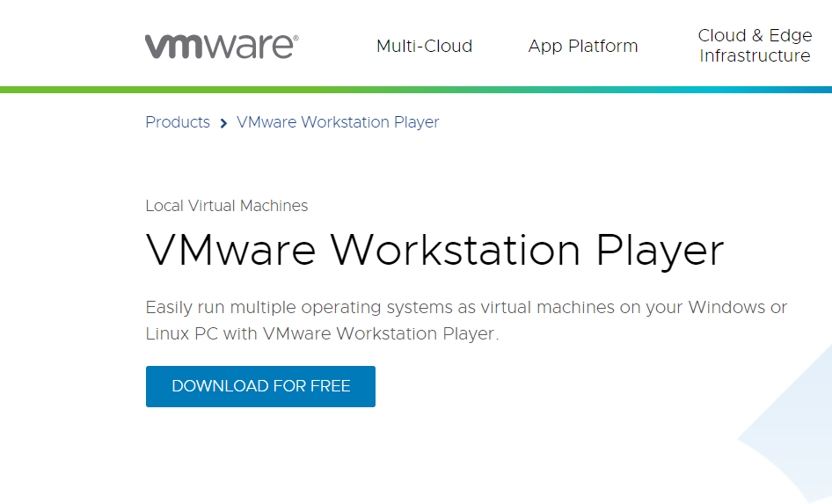Open the Cloud & Edge Infrastructure menu
This screenshot has height=504, width=832.
click(x=755, y=46)
